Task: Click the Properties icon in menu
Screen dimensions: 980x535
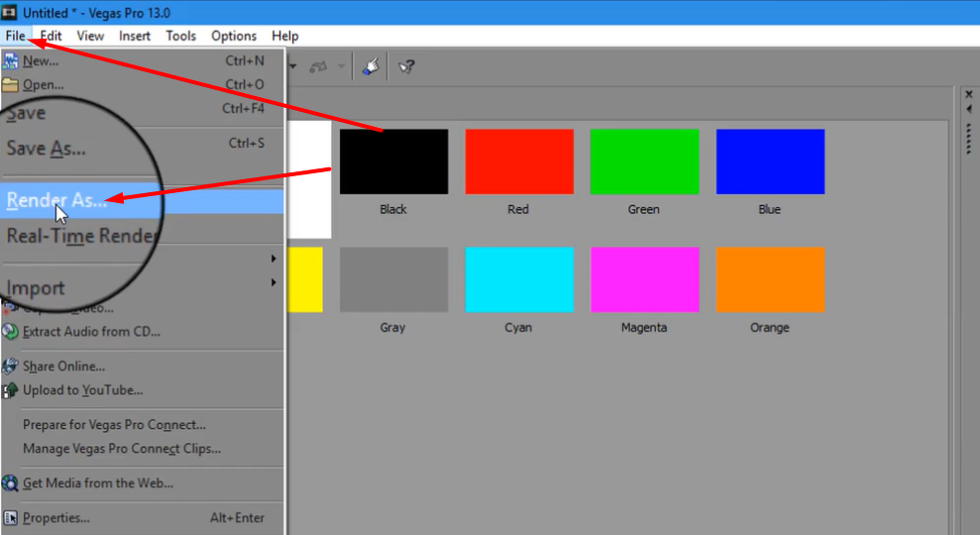Action: click(10, 517)
